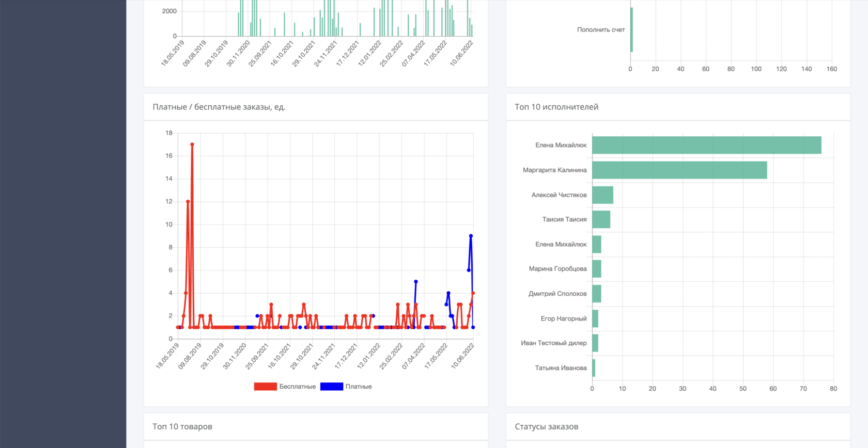The image size is (868, 448).
Task: Click the Алексей Чистяков axis label
Action: pyautogui.click(x=559, y=195)
